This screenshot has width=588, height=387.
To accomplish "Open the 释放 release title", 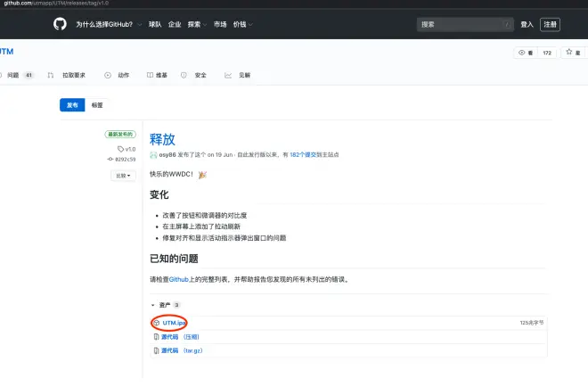I will click(162, 139).
